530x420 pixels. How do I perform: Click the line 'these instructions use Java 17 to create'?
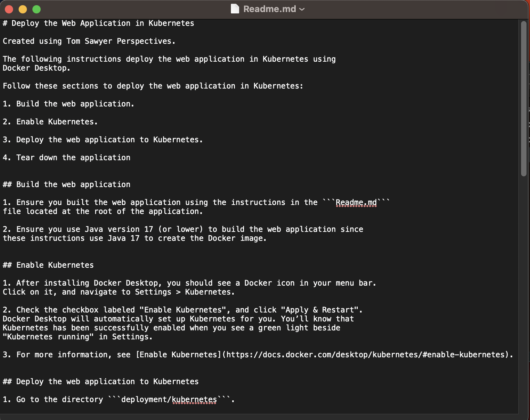[x=135, y=238]
